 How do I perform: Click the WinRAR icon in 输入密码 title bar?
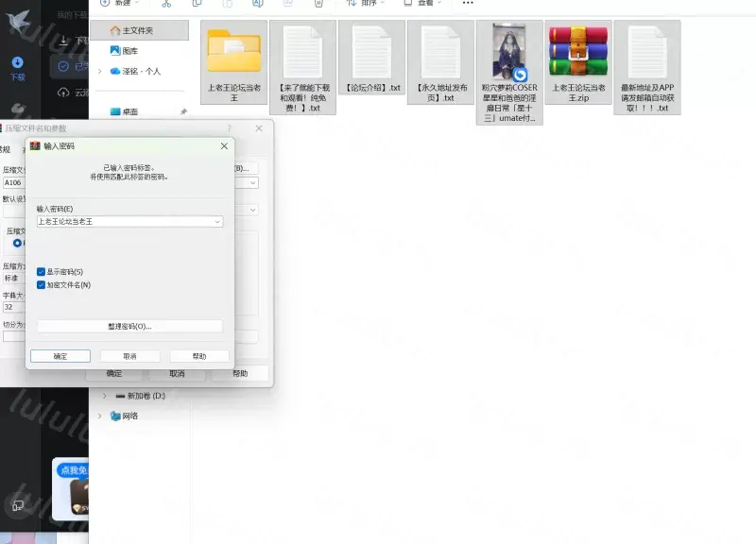35,145
